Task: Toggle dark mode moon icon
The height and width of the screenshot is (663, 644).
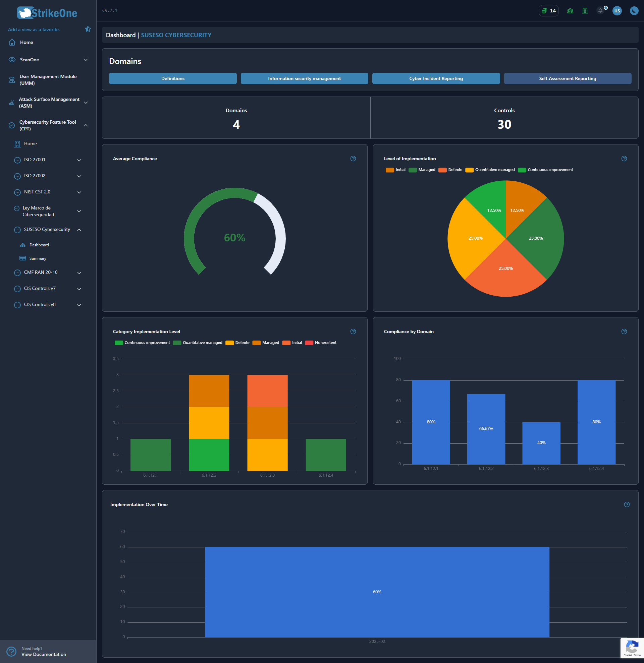Action: pyautogui.click(x=634, y=11)
